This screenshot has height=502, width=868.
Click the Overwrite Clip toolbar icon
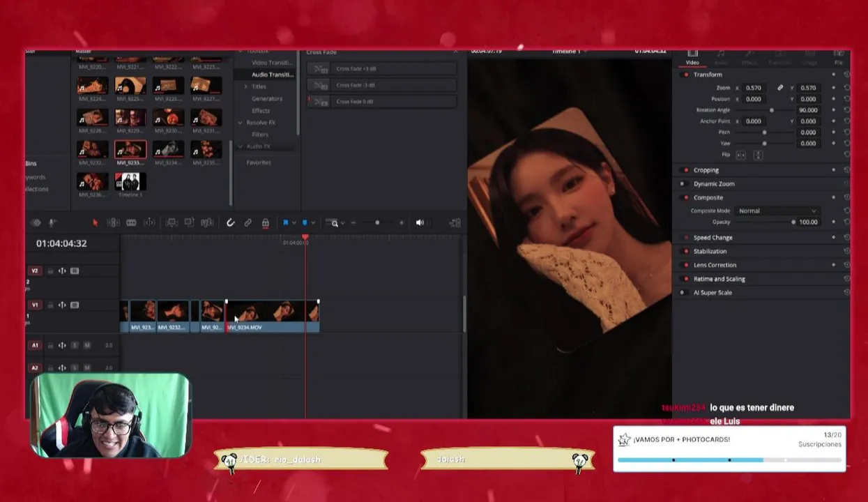click(x=189, y=222)
